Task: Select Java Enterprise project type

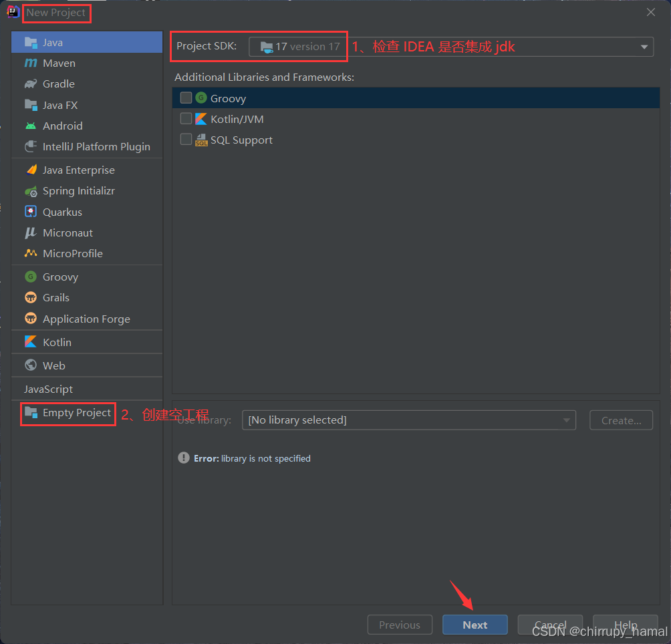Action: [x=87, y=170]
